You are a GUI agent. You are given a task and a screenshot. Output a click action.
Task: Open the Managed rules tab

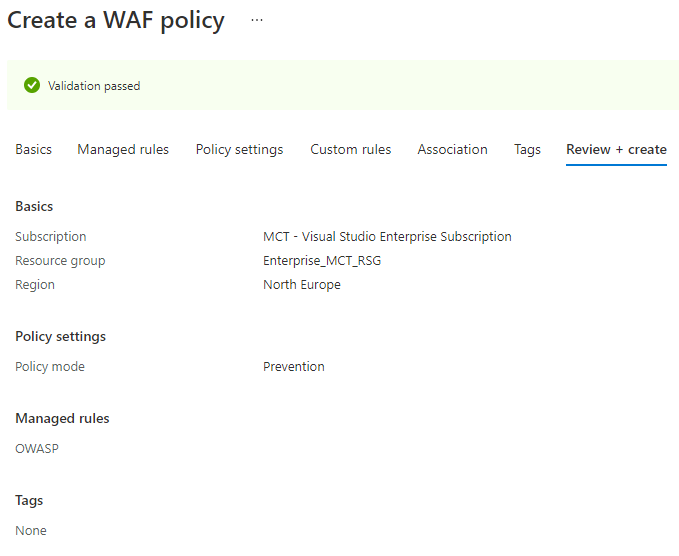coord(123,149)
